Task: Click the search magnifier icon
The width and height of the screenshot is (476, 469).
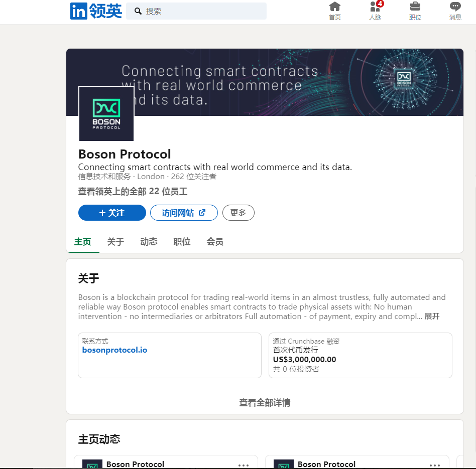Action: click(x=138, y=11)
